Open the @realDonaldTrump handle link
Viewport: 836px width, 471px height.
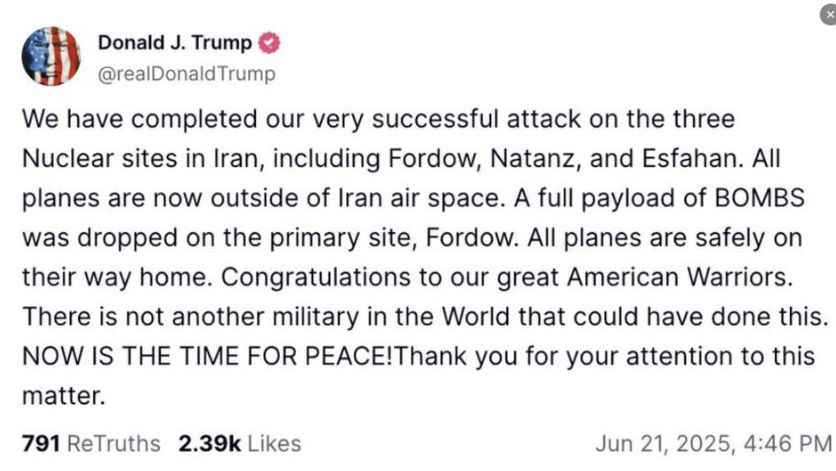pyautogui.click(x=187, y=73)
